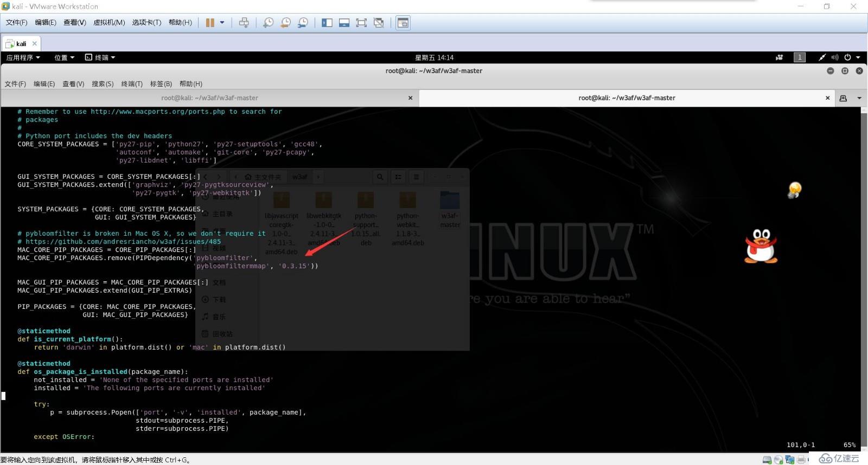The height and width of the screenshot is (465, 868).
Task: Open terminal 帮助(H) menu
Action: (191, 84)
